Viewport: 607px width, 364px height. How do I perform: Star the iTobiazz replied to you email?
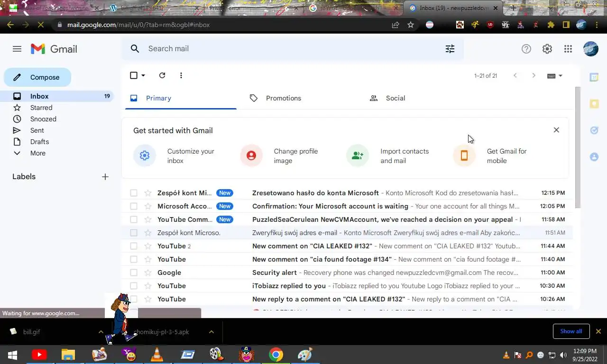click(148, 286)
